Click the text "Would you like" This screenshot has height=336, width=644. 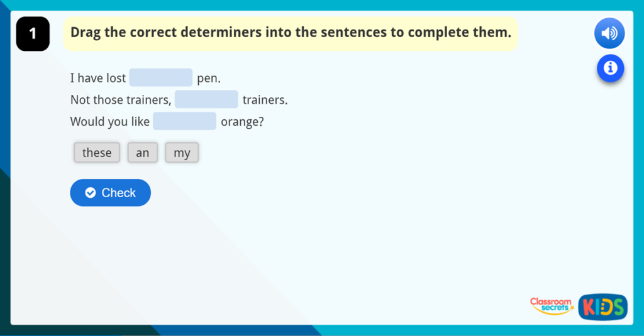(x=109, y=121)
